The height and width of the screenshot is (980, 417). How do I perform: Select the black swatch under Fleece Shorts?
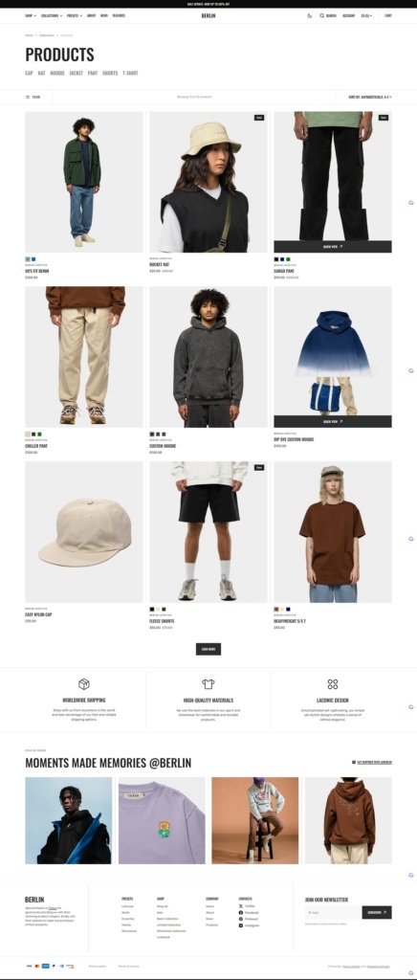152,609
